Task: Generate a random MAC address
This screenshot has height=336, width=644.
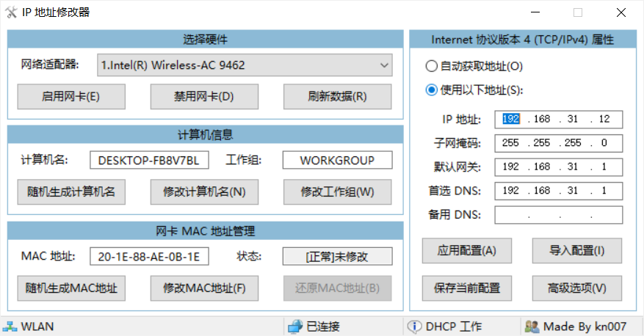Action: 71,287
